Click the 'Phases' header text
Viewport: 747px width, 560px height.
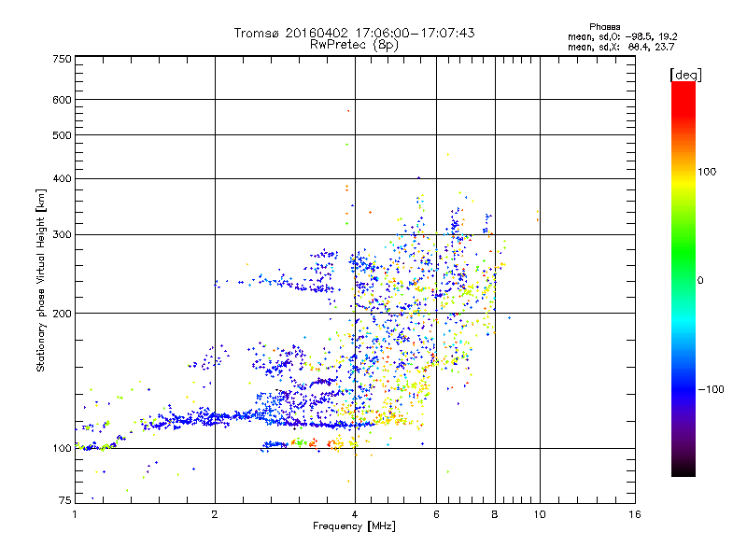point(604,27)
